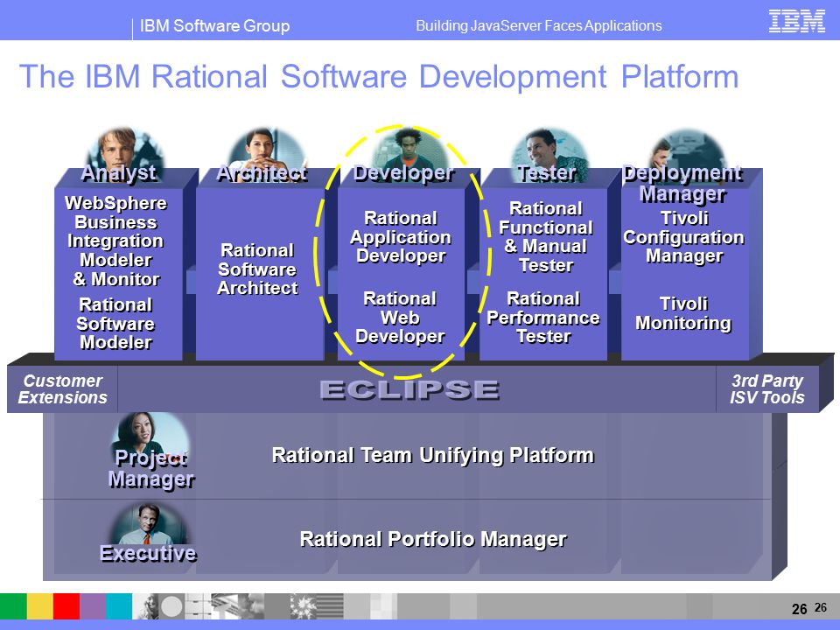Click the purple color square in footer

coord(93,605)
